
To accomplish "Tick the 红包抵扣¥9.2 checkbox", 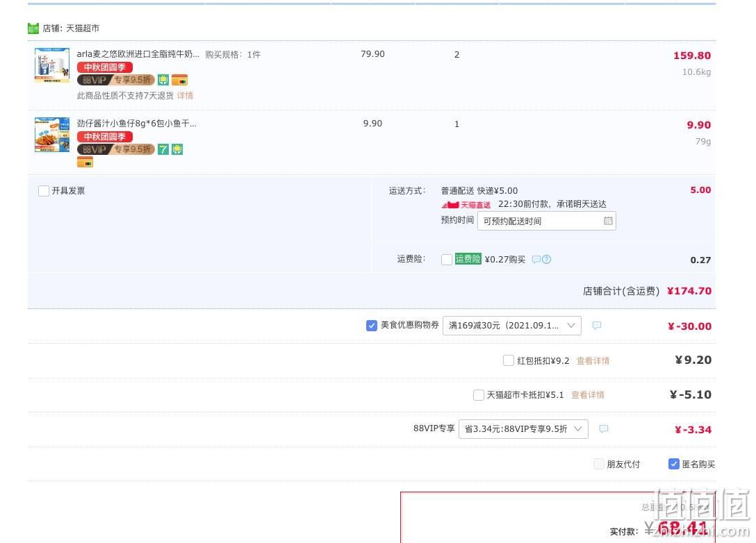I will pos(509,360).
